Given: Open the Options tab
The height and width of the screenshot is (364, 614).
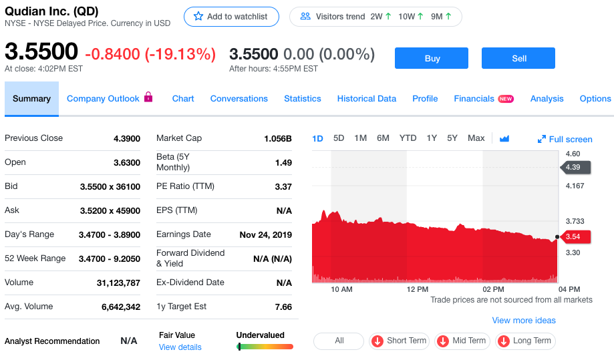Looking at the screenshot, I should coord(595,99).
